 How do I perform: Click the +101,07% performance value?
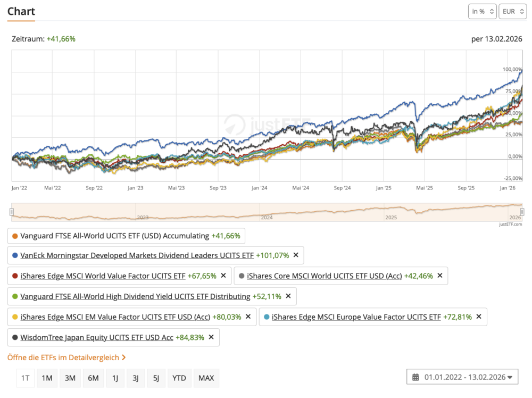[x=272, y=255]
